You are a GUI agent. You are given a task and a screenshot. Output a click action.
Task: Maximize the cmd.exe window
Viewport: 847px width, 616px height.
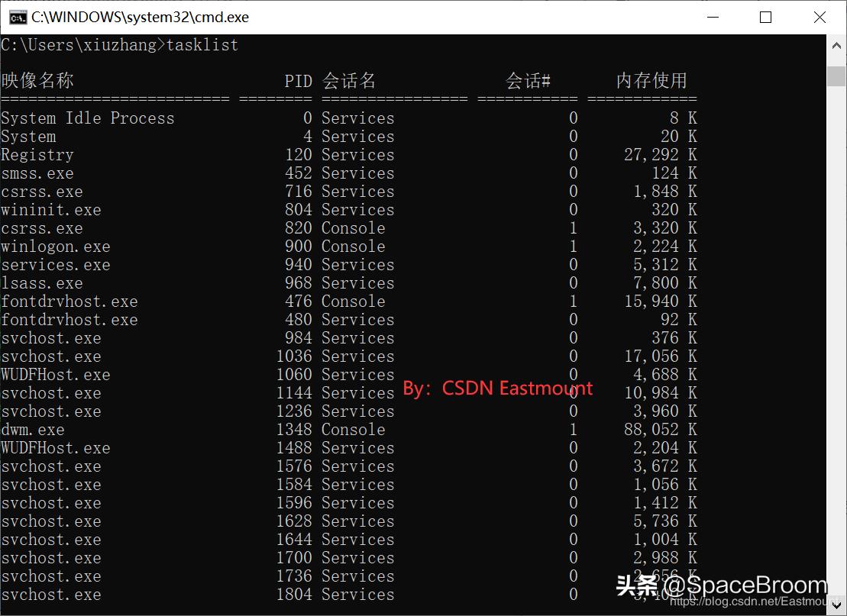click(765, 18)
